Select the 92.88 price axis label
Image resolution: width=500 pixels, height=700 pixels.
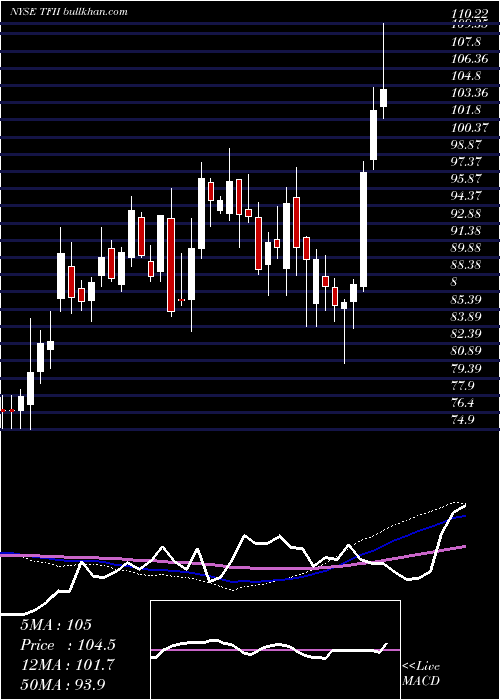click(466, 213)
